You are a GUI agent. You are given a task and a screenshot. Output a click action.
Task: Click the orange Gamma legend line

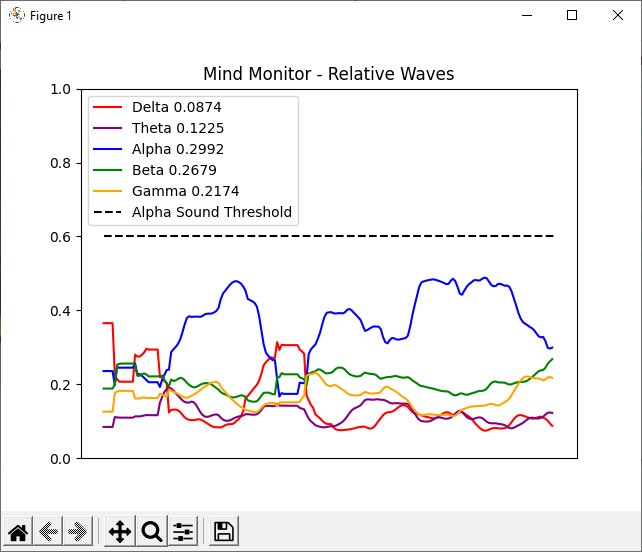(x=108, y=191)
